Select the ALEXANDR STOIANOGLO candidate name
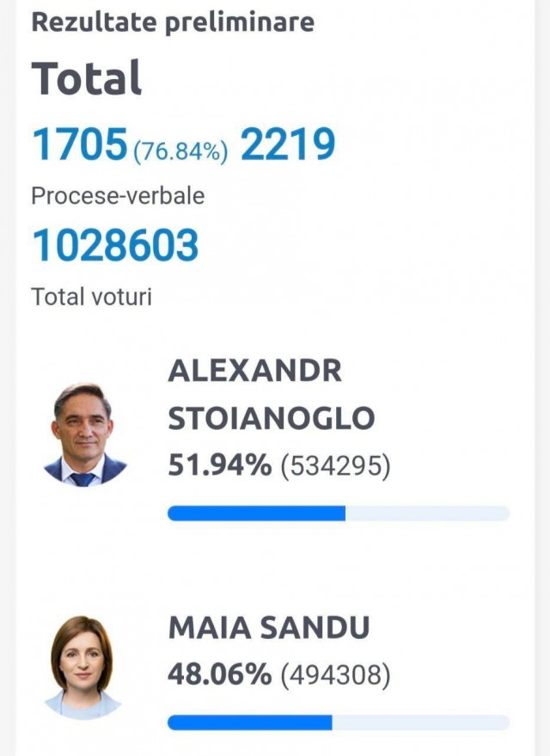The height and width of the screenshot is (756, 550). 271,395
